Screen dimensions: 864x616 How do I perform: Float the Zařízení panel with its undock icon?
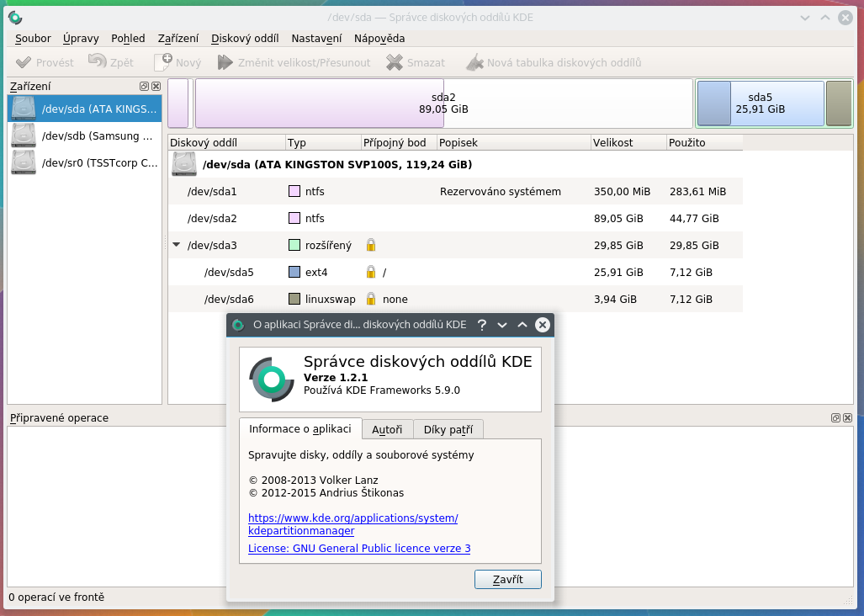point(145,87)
